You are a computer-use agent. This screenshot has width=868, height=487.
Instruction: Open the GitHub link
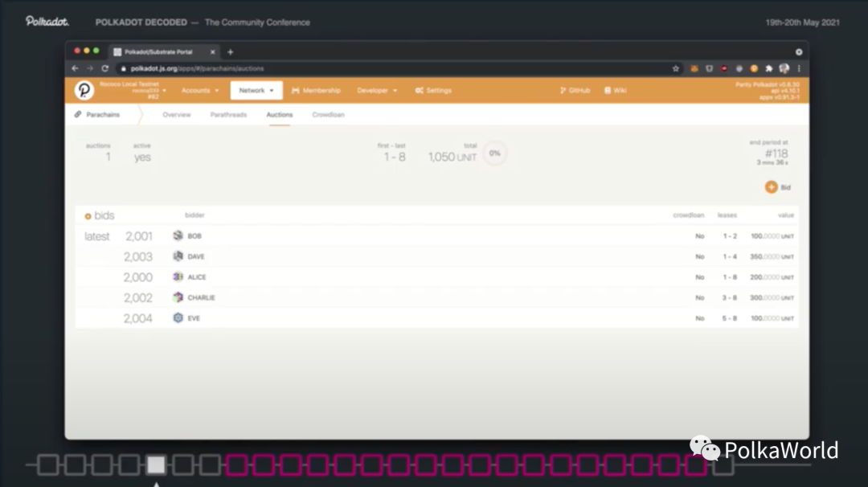tap(575, 91)
